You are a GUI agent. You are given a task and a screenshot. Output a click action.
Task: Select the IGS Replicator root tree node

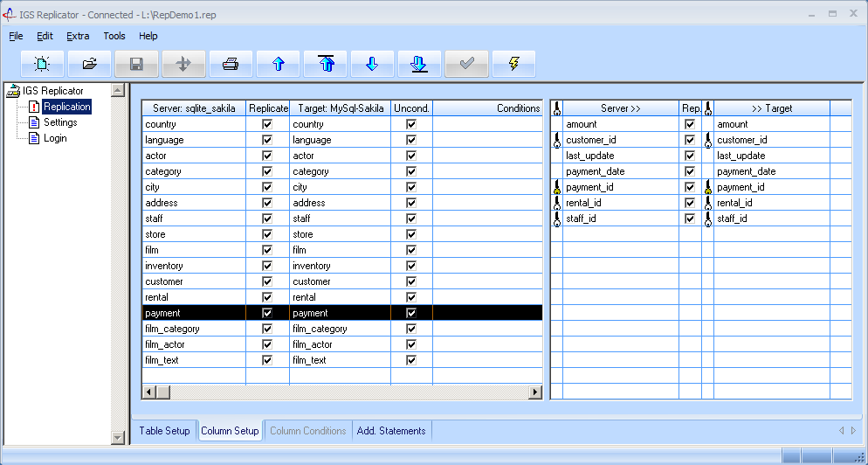pos(53,91)
